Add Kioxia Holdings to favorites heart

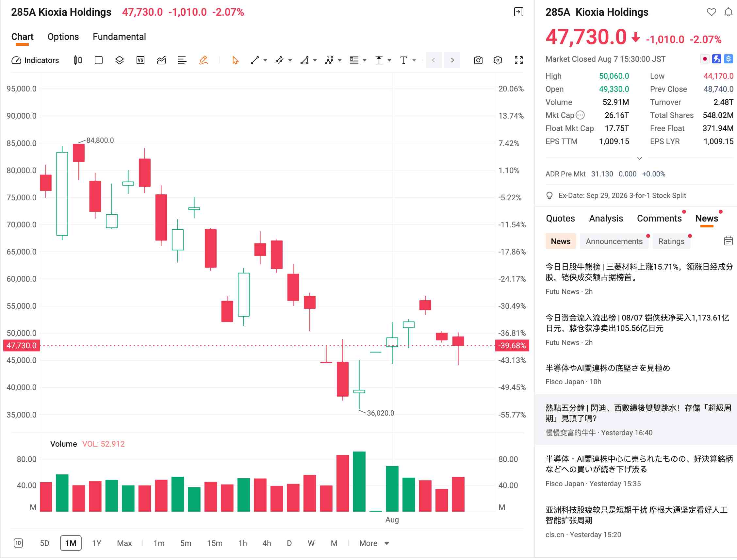coord(711,12)
